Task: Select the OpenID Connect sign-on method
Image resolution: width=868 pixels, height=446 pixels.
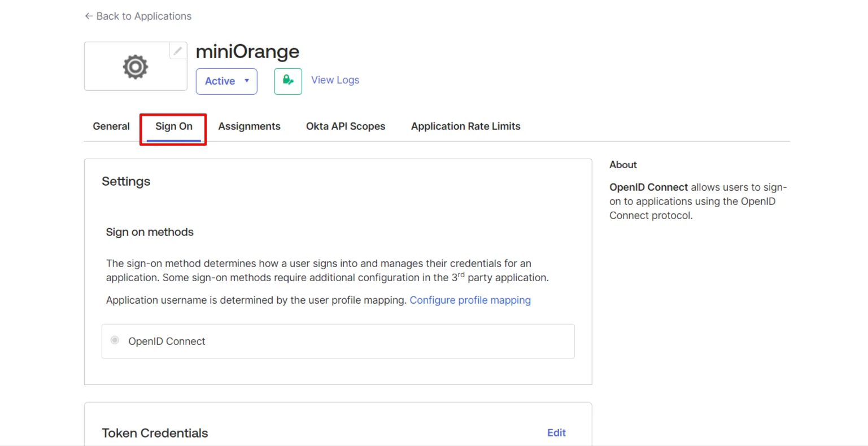Action: click(x=115, y=340)
